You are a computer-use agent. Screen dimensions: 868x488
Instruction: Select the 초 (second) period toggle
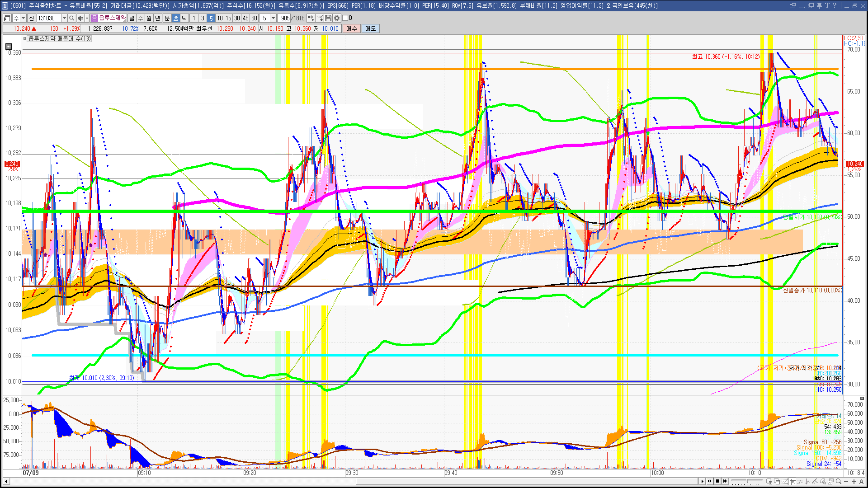[176, 18]
